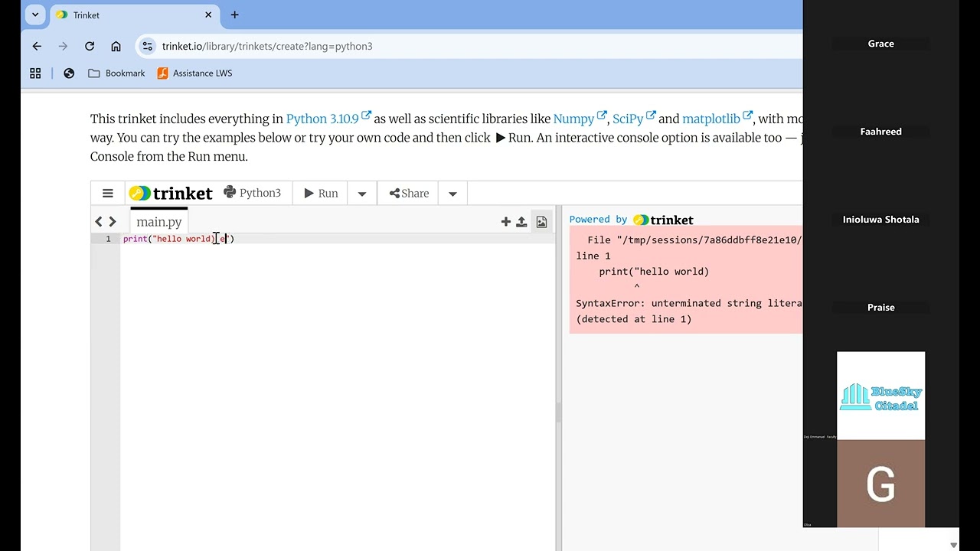Expand the Share options dropdown
The image size is (980, 551).
452,194
